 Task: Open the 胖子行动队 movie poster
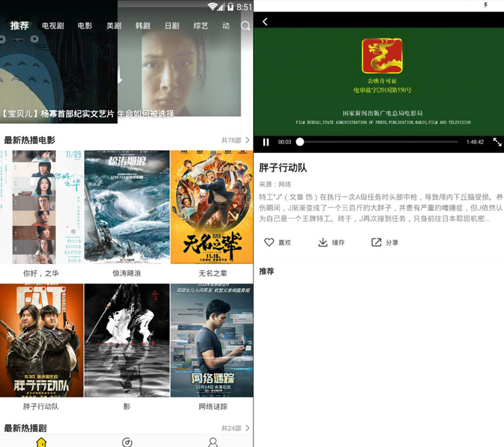pos(42,340)
